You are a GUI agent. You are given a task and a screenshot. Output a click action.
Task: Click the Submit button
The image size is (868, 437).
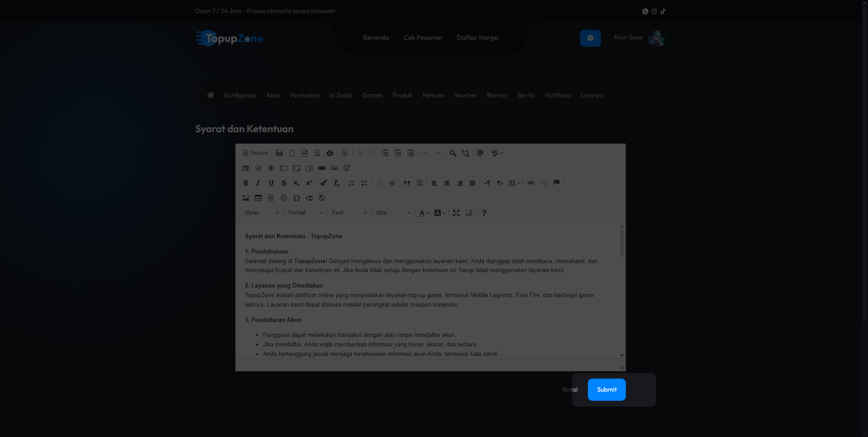606,389
